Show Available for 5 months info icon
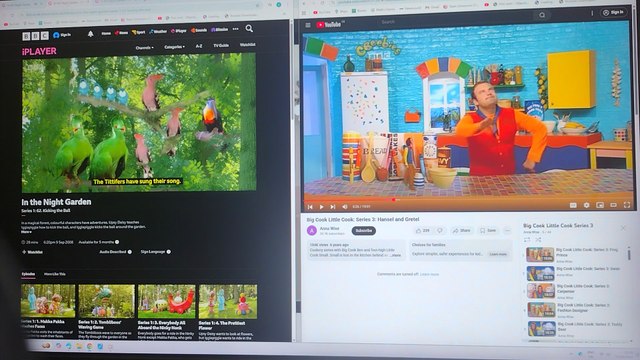The image size is (640, 360). pyautogui.click(x=117, y=242)
